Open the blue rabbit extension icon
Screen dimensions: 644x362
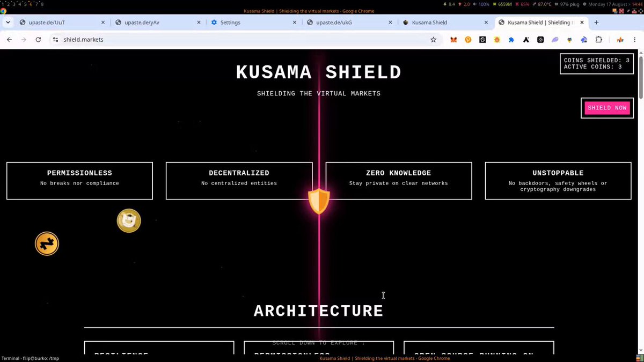[x=584, y=40]
